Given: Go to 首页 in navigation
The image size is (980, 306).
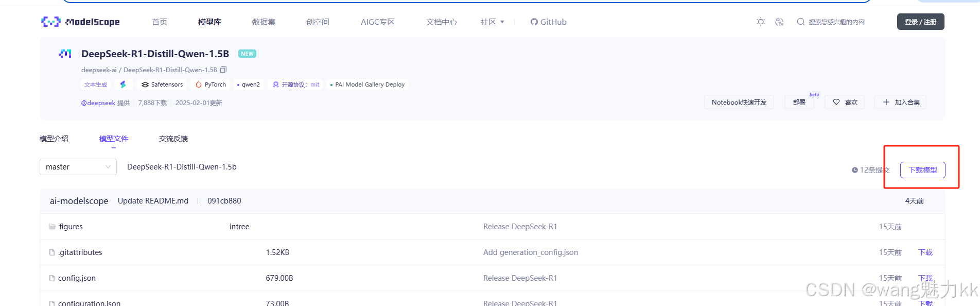Looking at the screenshot, I should click(x=160, y=22).
